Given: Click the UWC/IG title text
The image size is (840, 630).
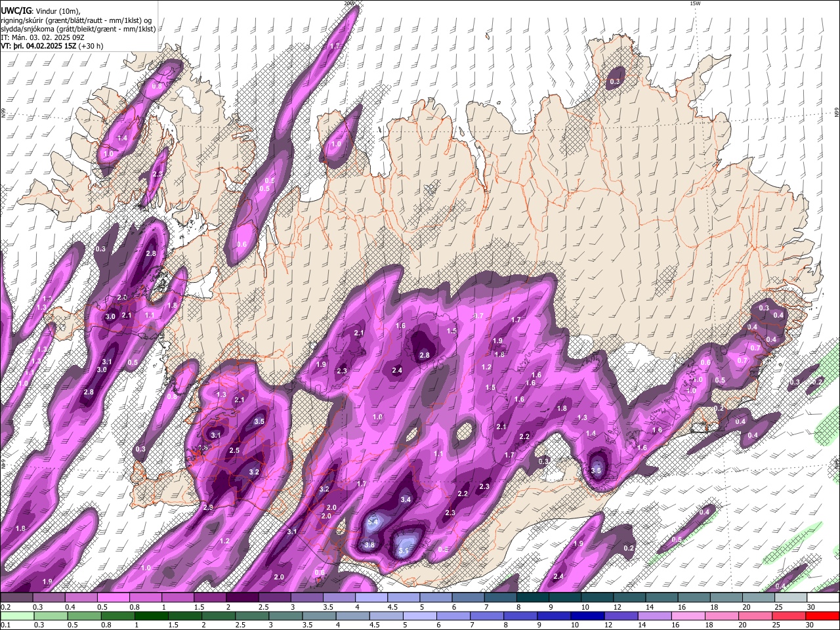Looking at the screenshot, I should click(16, 11).
